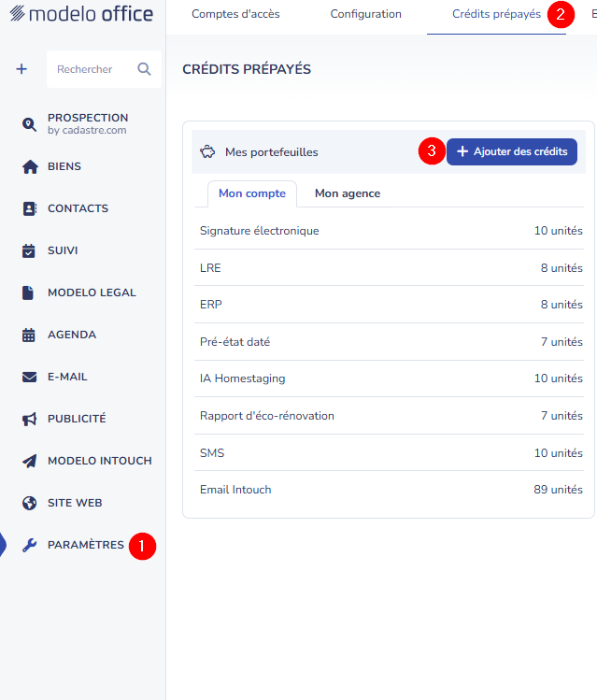
Task: Click the piggy bank icon by Mes portefeuilles
Action: pos(207,151)
